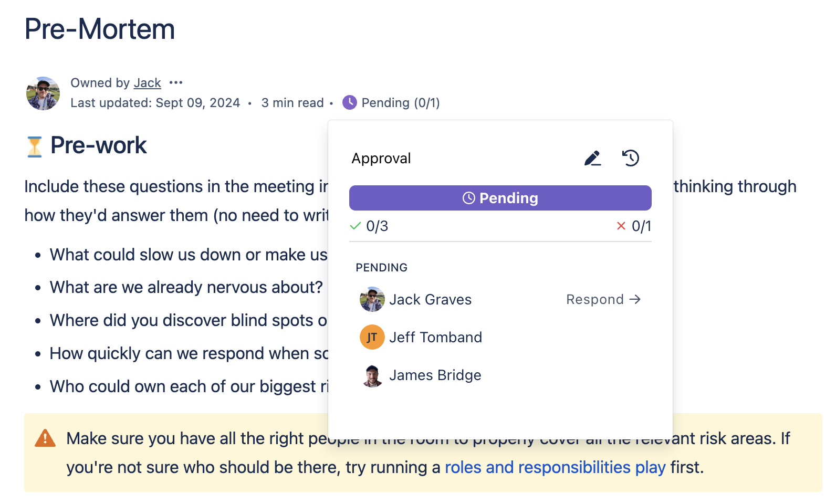
Task: Open roles and responsibilities play link
Action: point(555,467)
